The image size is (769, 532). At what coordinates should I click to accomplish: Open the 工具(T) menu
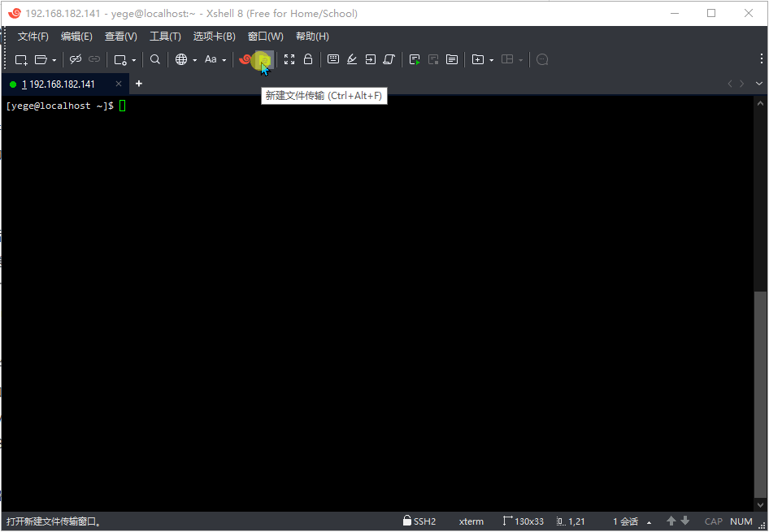(165, 36)
